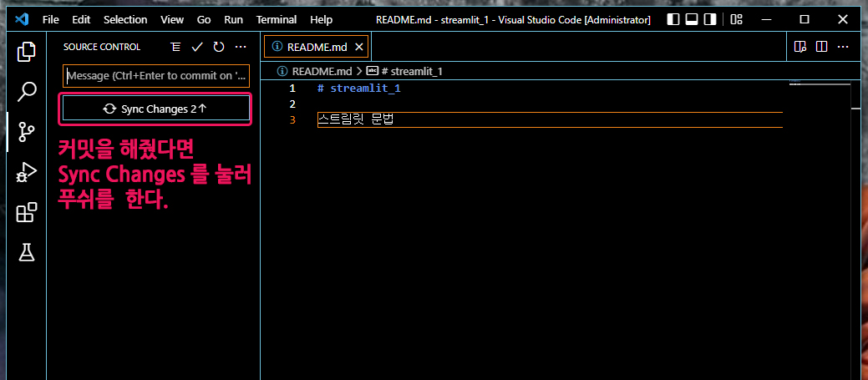Open the View menu
868x380 pixels.
(172, 20)
